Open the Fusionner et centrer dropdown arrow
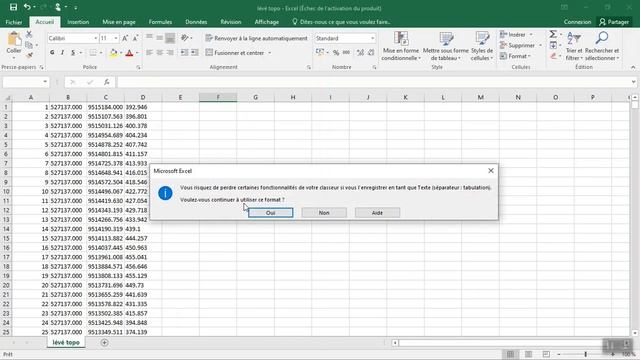 [270, 53]
